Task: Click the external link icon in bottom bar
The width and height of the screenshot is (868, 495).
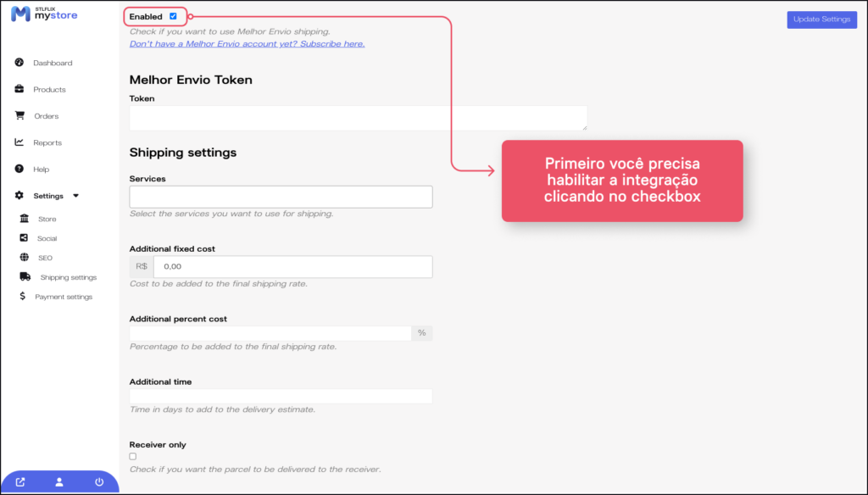Action: [20, 482]
